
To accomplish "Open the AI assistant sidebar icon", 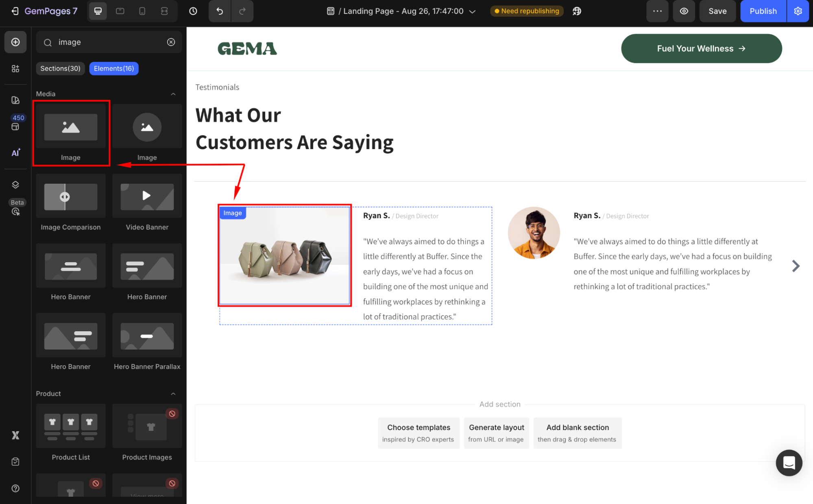I will tap(15, 153).
